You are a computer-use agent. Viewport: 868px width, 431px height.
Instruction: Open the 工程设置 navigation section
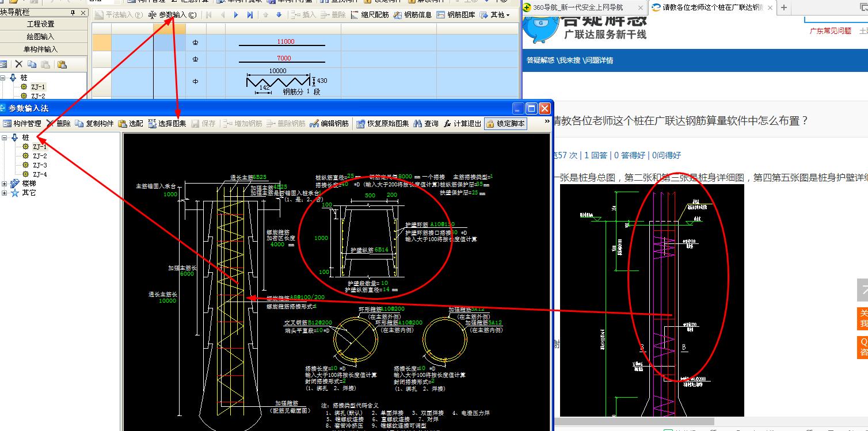(40, 24)
